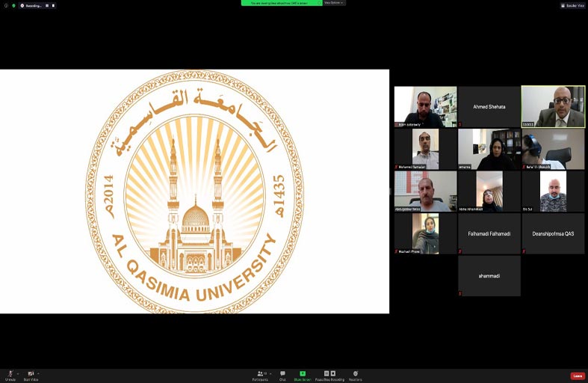Click the green Share Screen button
Screen dimensions: 588x383
[303, 375]
